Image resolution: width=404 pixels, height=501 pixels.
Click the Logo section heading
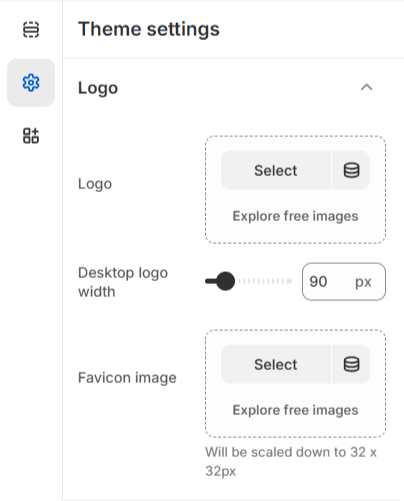[98, 88]
